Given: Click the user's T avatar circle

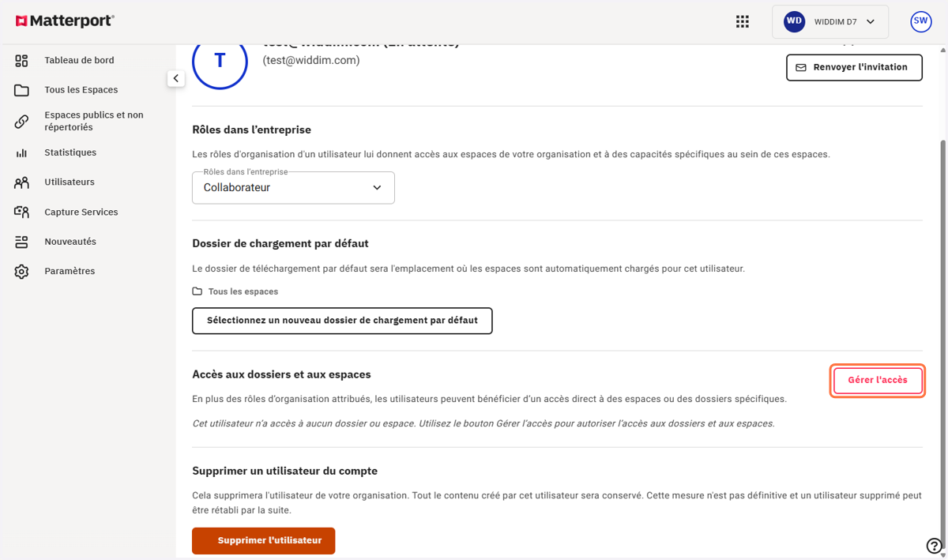Looking at the screenshot, I should 220,61.
